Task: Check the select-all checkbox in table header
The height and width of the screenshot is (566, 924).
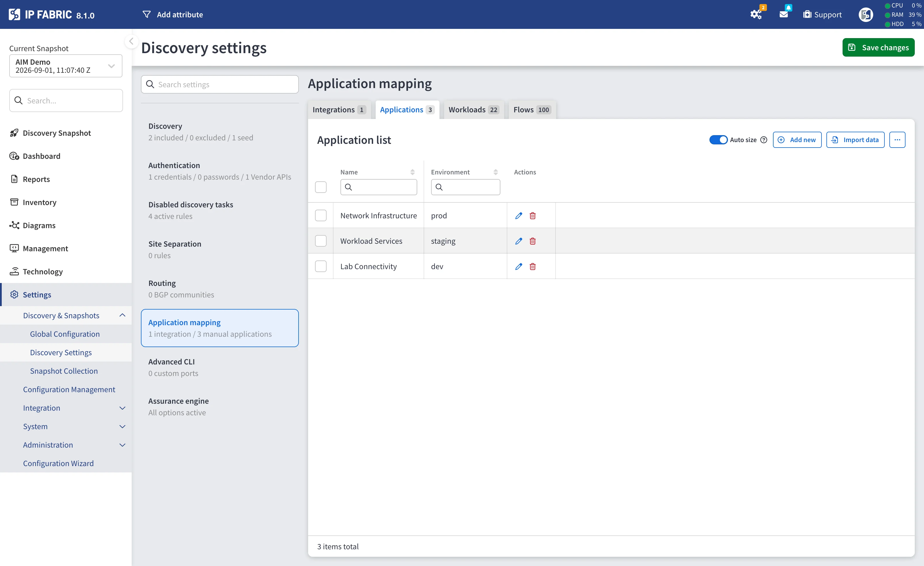Action: [321, 187]
